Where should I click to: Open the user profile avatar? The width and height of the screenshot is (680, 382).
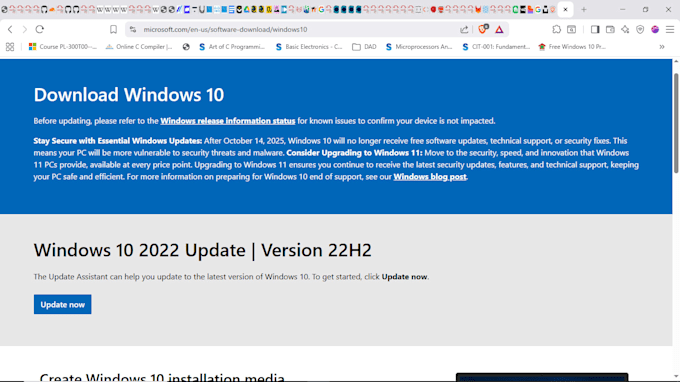pos(655,29)
